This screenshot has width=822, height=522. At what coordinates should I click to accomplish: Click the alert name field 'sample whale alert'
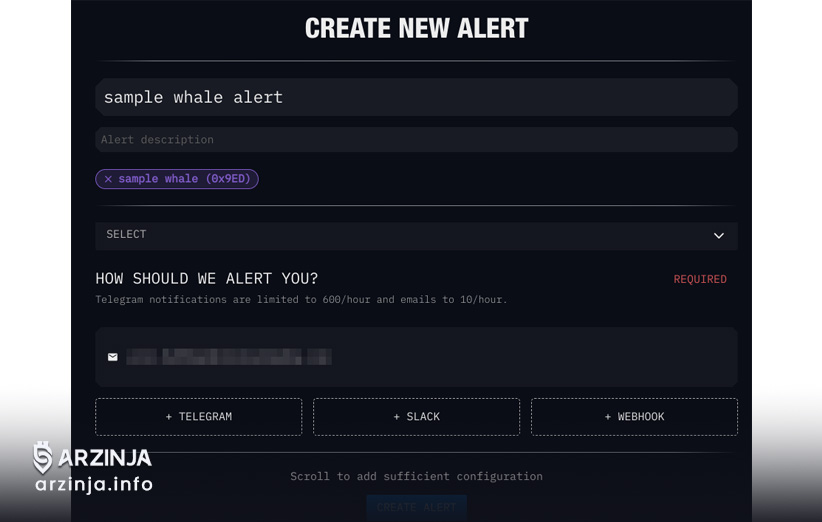(416, 97)
